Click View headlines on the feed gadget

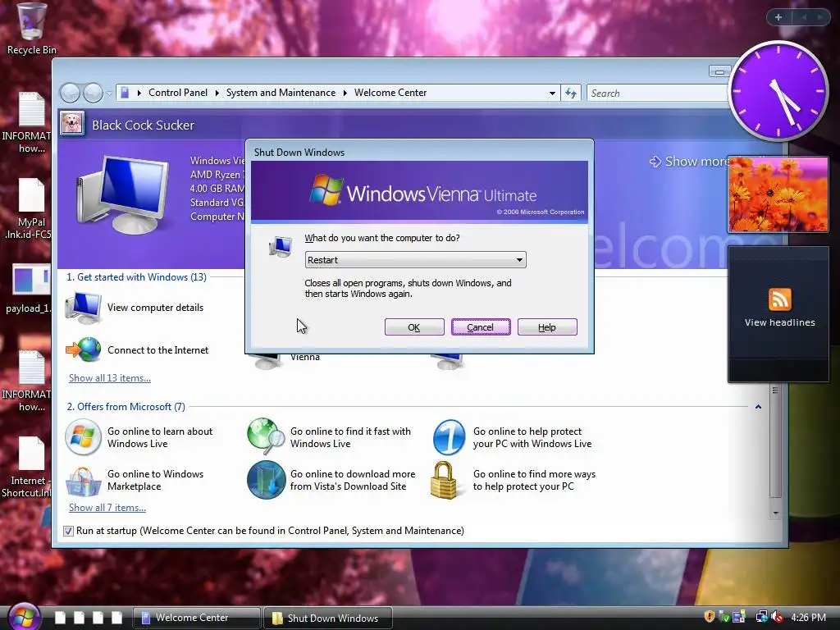click(779, 322)
